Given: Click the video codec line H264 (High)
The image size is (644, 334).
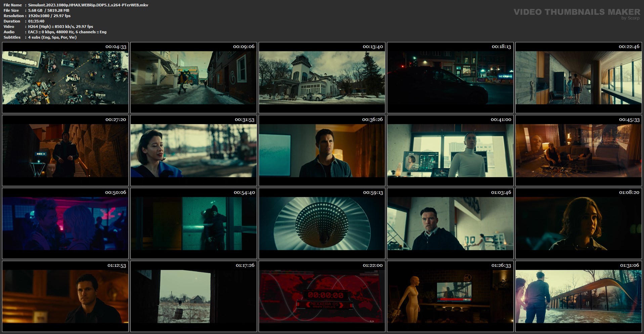Looking at the screenshot, I should coord(60,27).
